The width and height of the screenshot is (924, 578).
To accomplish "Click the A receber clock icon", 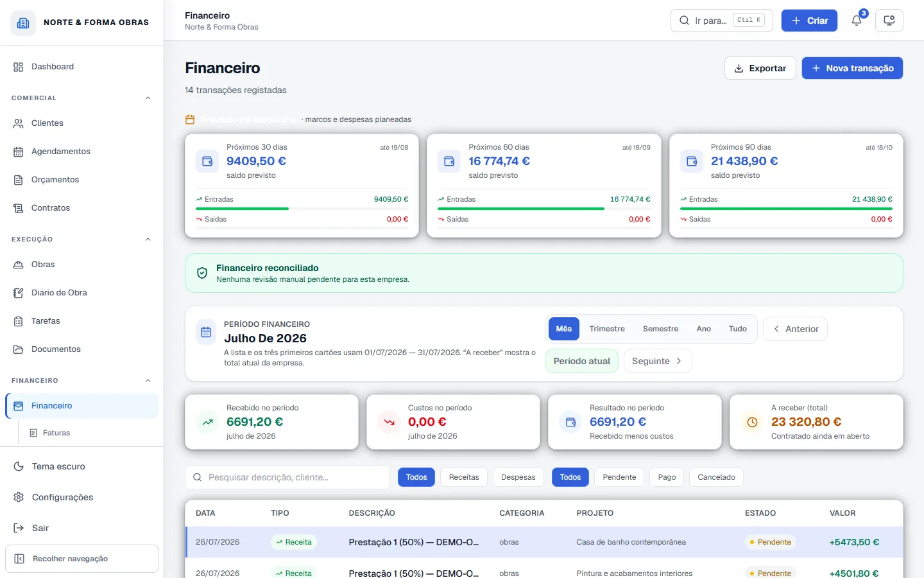I will 752,422.
